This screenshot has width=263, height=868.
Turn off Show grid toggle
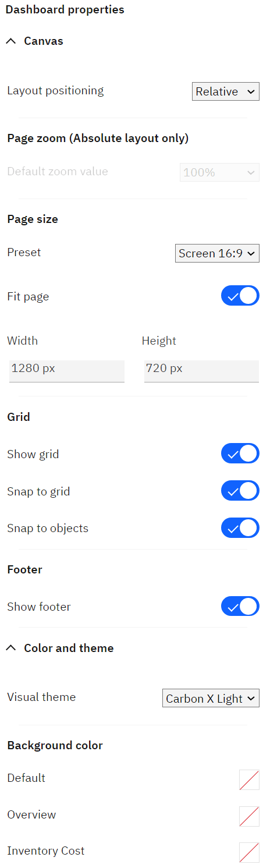point(240,454)
